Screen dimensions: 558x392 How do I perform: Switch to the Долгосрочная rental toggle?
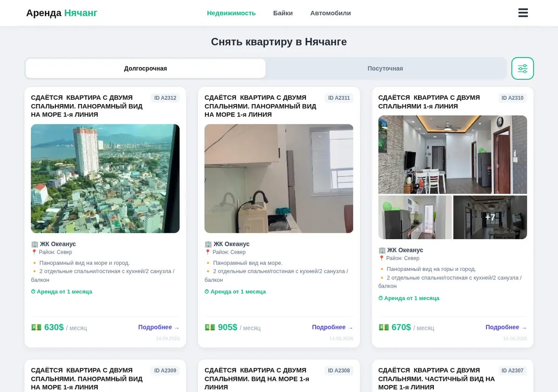pos(146,68)
